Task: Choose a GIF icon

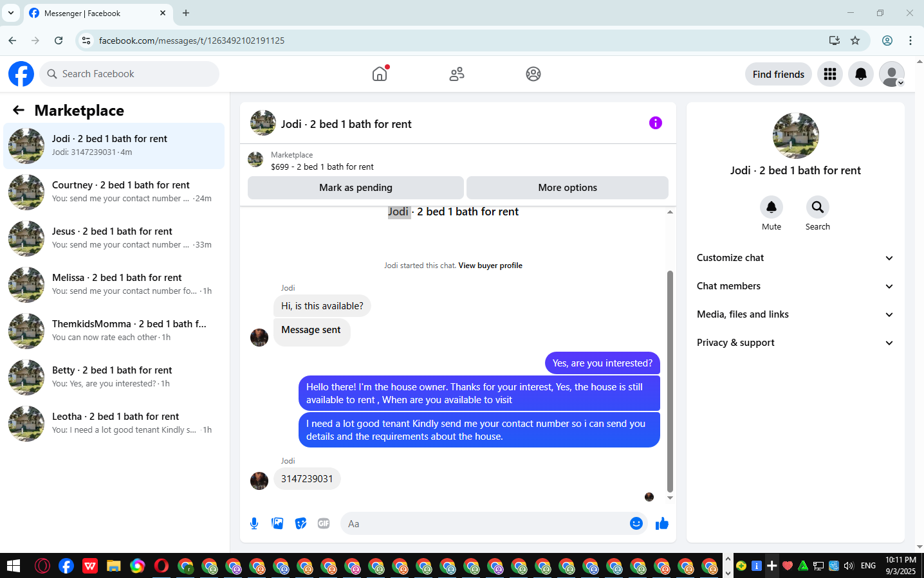Action: (324, 523)
